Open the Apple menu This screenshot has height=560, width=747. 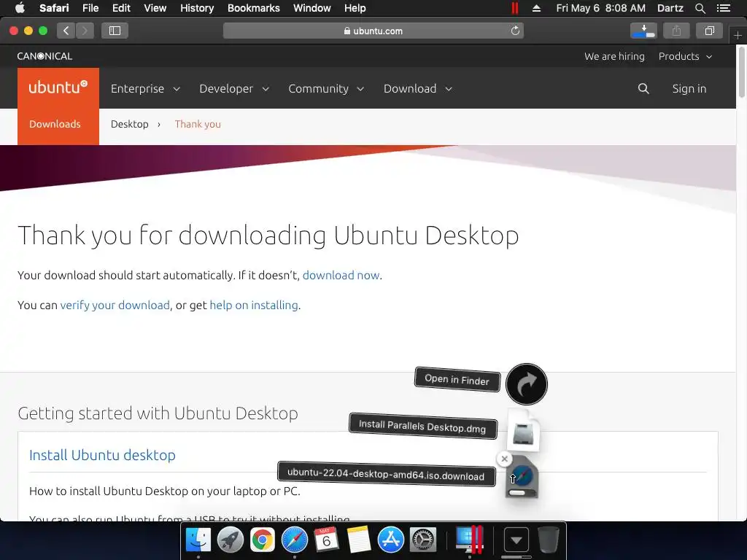[x=20, y=8]
